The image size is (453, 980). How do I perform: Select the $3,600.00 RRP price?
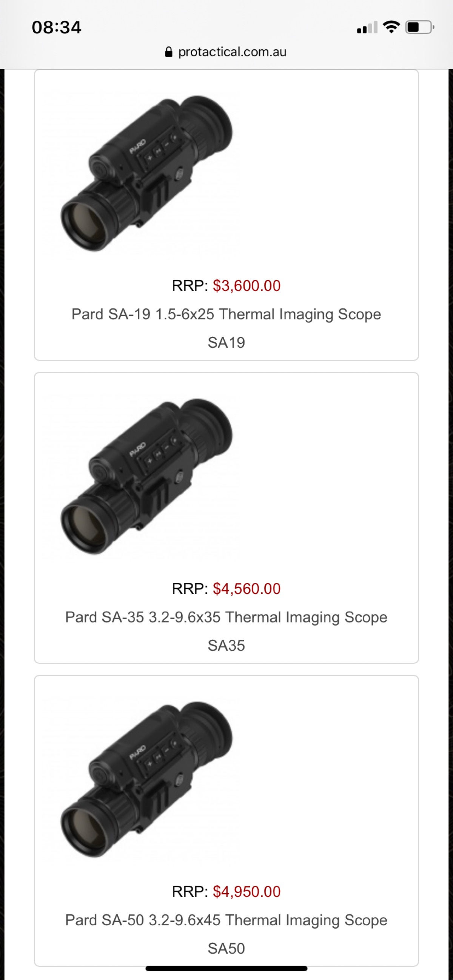click(247, 286)
